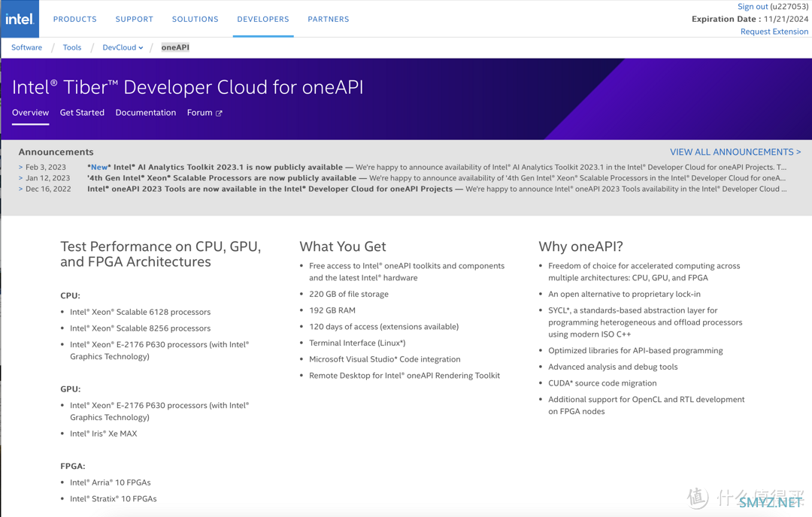The image size is (812, 517).
Task: Click Terminal Interface (Linux*) item
Action: pos(357,343)
